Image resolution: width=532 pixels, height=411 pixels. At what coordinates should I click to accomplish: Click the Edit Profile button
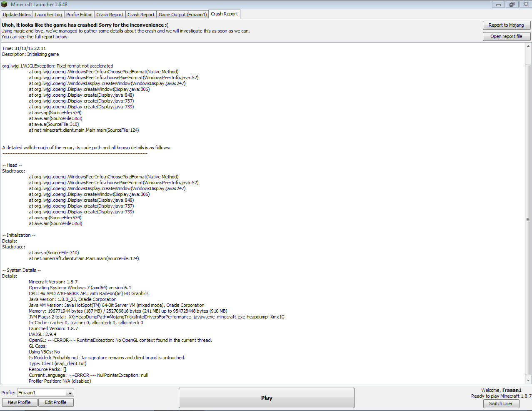click(x=56, y=402)
